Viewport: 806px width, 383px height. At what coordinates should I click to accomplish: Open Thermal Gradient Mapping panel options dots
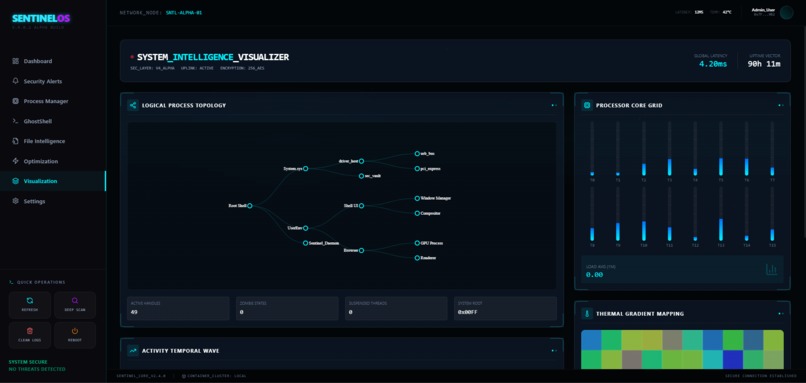[x=781, y=314]
